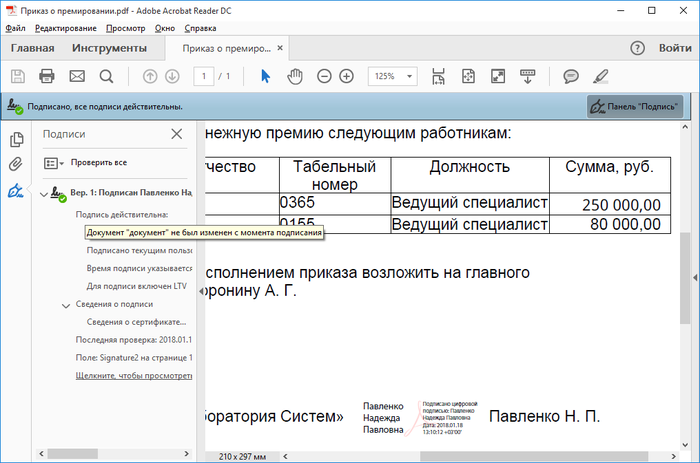Open the Signatures panel options dropdown
This screenshot has height=463, width=700.
coord(54,162)
